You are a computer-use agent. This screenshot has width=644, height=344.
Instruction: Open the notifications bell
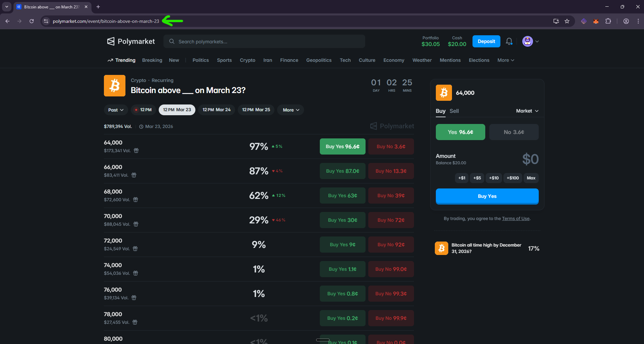pos(509,41)
